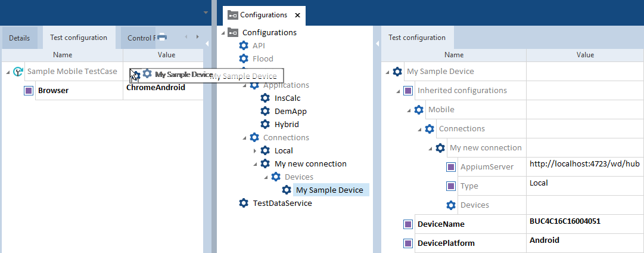Select the Local tree item

tap(284, 151)
